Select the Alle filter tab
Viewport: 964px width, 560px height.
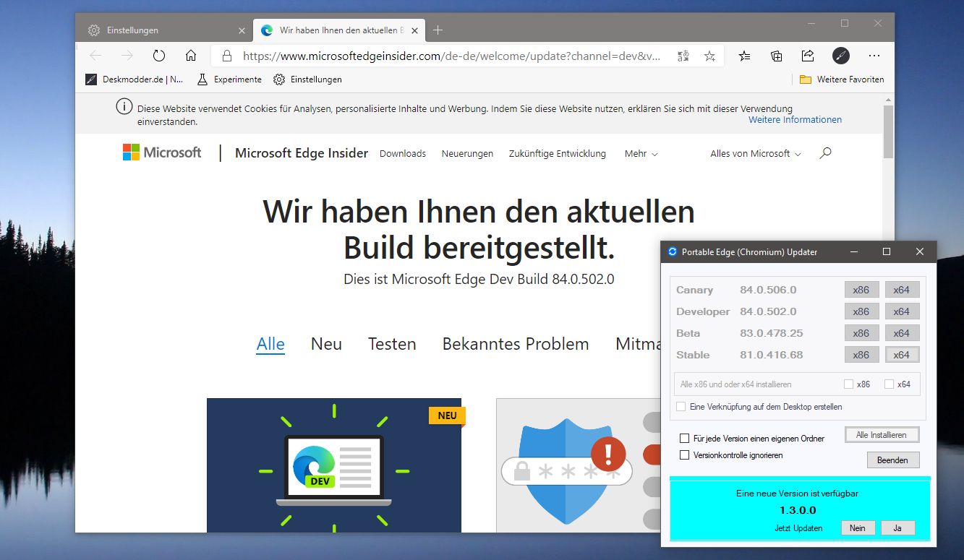click(270, 344)
